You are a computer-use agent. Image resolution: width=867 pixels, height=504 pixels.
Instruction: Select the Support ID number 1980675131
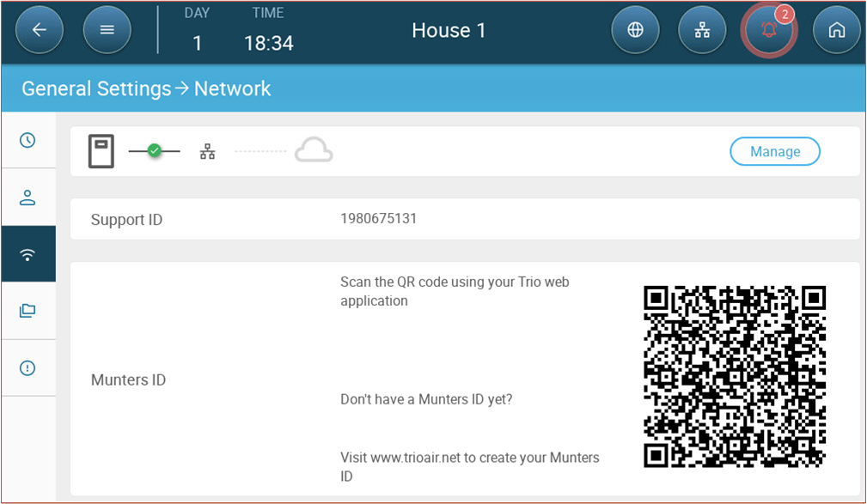coord(379,218)
